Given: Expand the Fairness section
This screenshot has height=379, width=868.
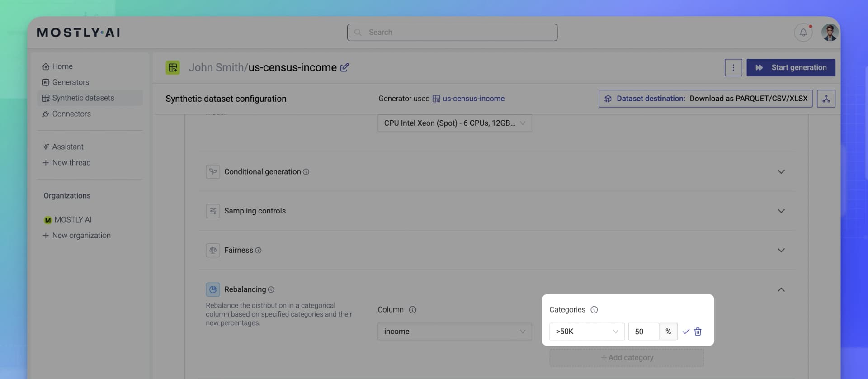Looking at the screenshot, I should click(x=781, y=251).
